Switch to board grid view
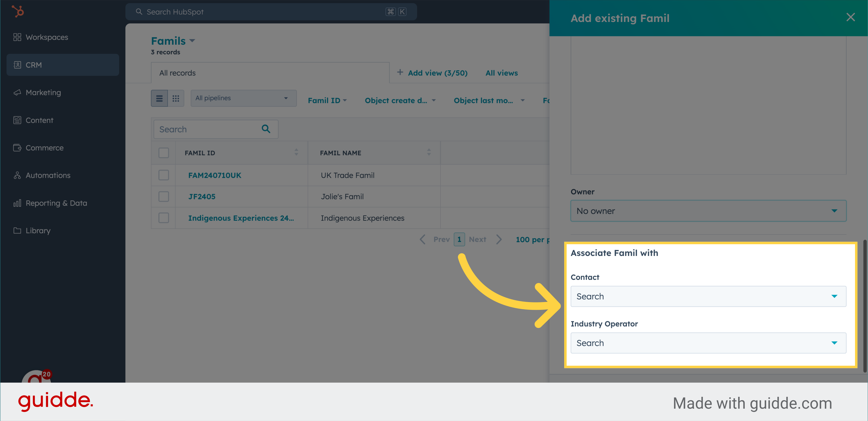 coord(175,98)
